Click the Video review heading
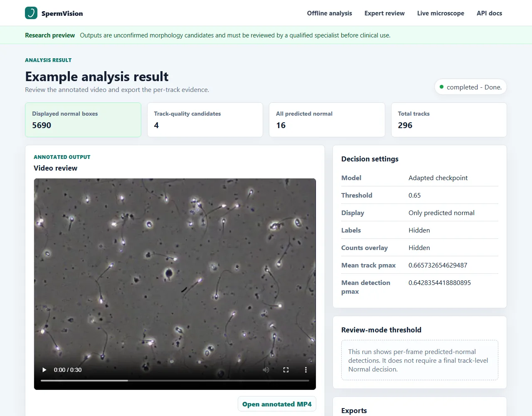 [x=55, y=168]
